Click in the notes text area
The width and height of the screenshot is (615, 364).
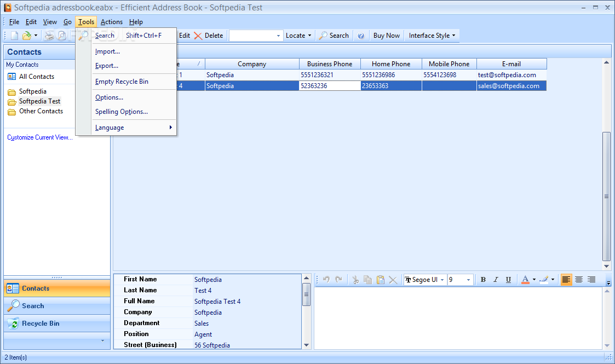pos(458,318)
